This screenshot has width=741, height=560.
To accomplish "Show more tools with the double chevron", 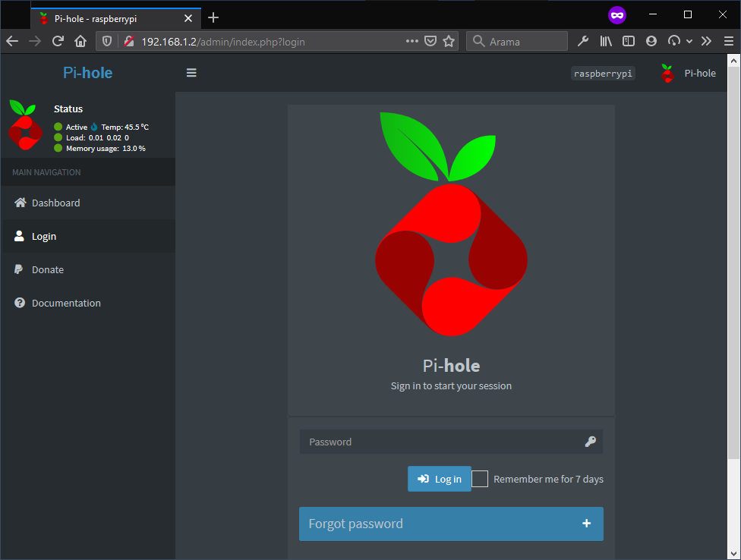I will 706,41.
